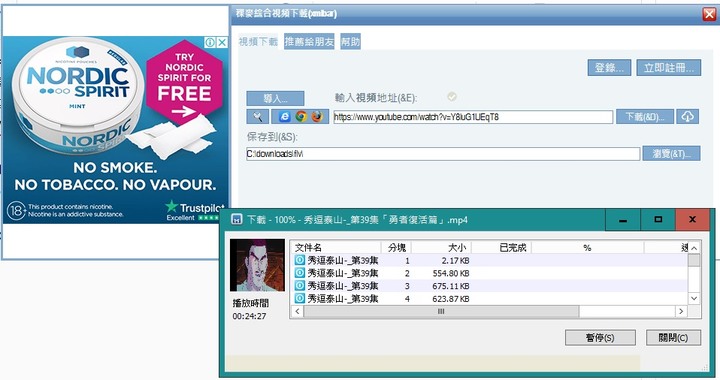Click the horizontal scroll left arrow
The width and height of the screenshot is (720, 380).
click(298, 311)
